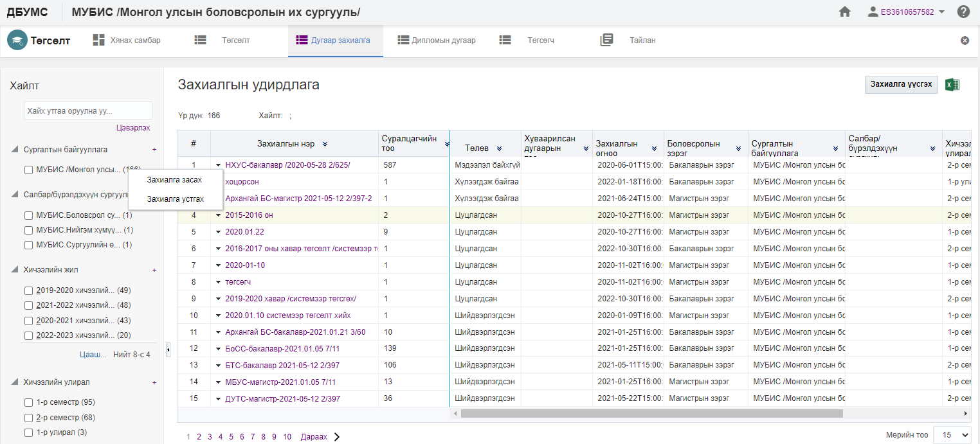Viewport: 980px width, 444px height.
Task: Collapse year list with Цааш... link
Action: (93, 355)
